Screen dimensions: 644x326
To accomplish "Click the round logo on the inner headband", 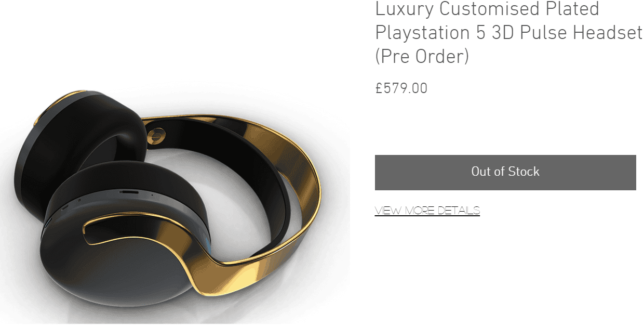I will 154,137.
